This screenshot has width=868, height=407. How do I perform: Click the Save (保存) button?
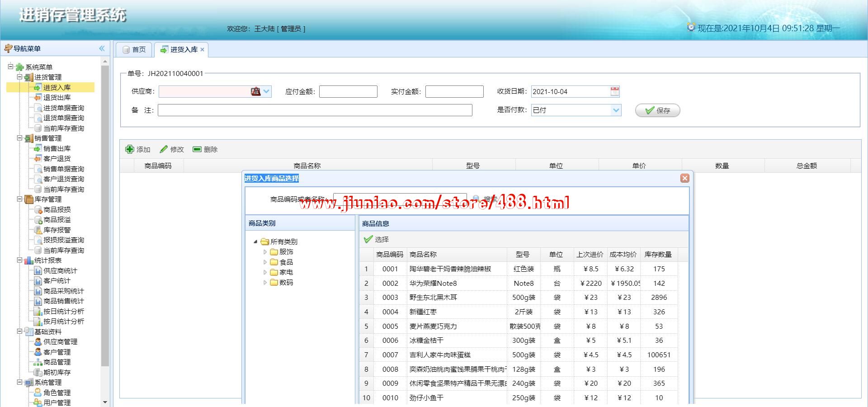[657, 110]
